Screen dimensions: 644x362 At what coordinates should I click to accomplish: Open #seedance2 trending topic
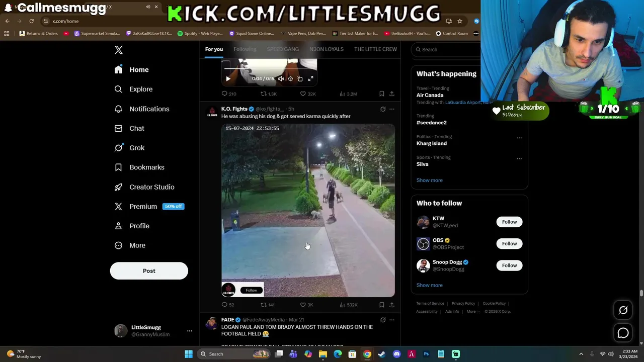point(432,123)
